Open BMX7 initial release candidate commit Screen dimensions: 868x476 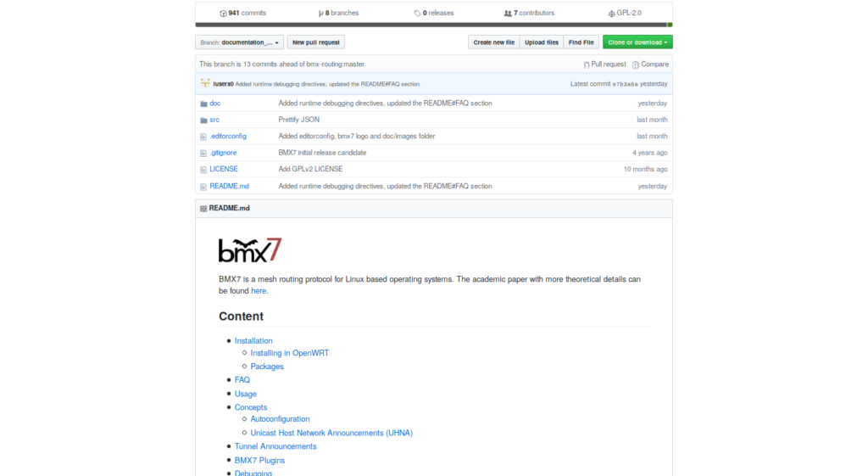(322, 153)
